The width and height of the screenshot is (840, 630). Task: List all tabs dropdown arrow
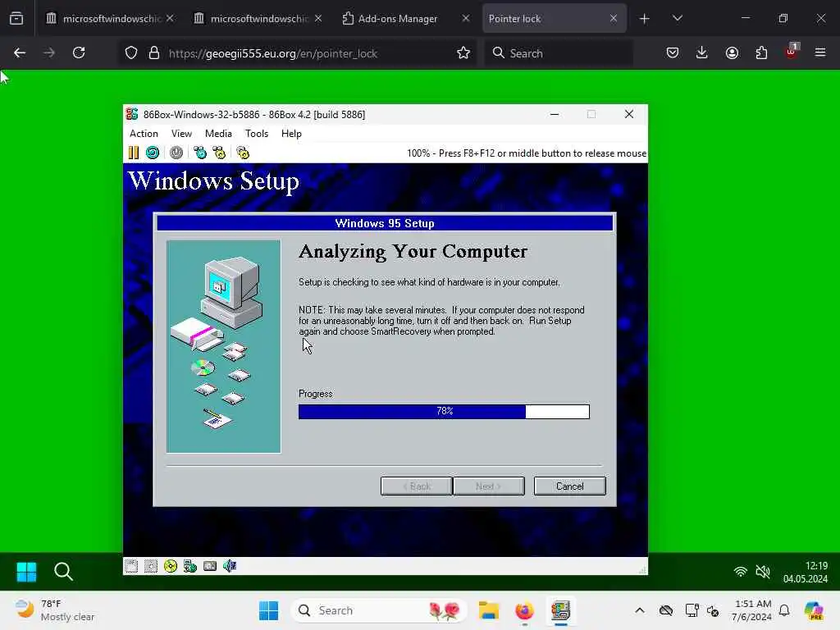(677, 19)
